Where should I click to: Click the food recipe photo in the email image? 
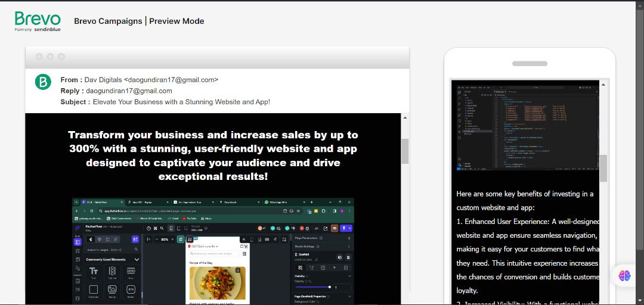[217, 283]
